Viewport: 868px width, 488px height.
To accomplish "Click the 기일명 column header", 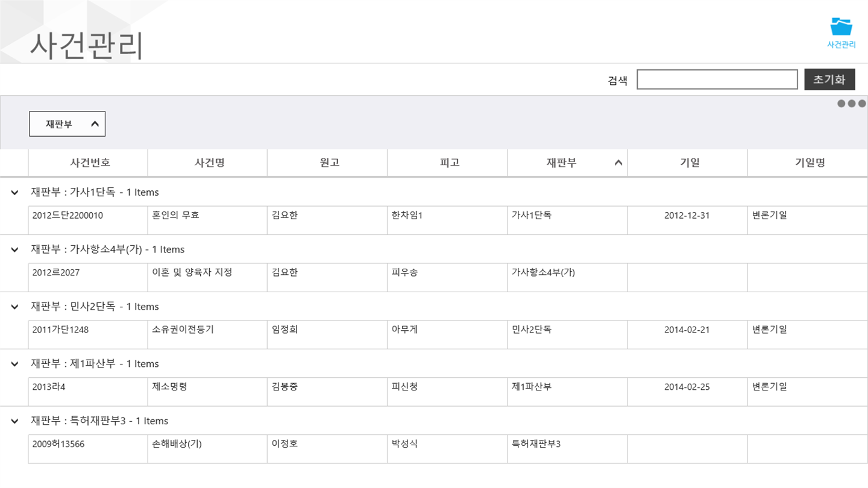I will (x=810, y=163).
